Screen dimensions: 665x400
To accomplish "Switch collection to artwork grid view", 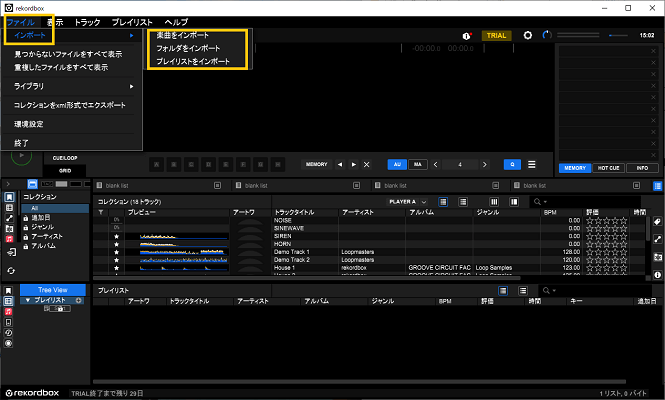I will [x=443, y=202].
